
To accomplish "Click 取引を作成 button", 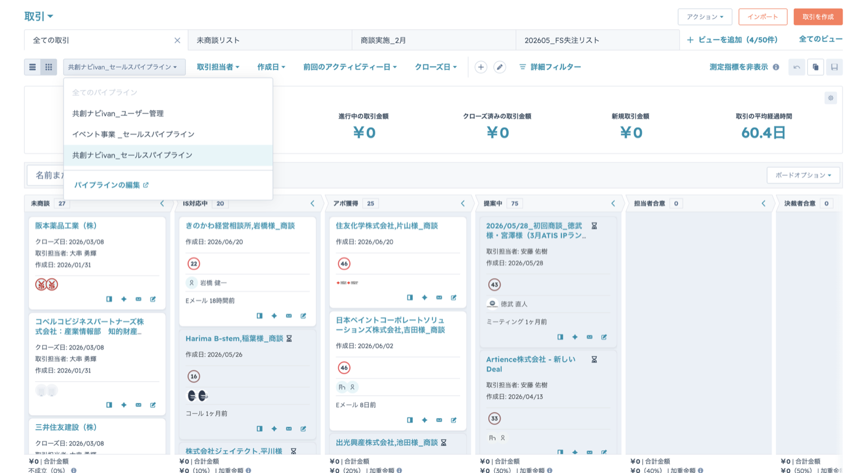I will [x=818, y=17].
